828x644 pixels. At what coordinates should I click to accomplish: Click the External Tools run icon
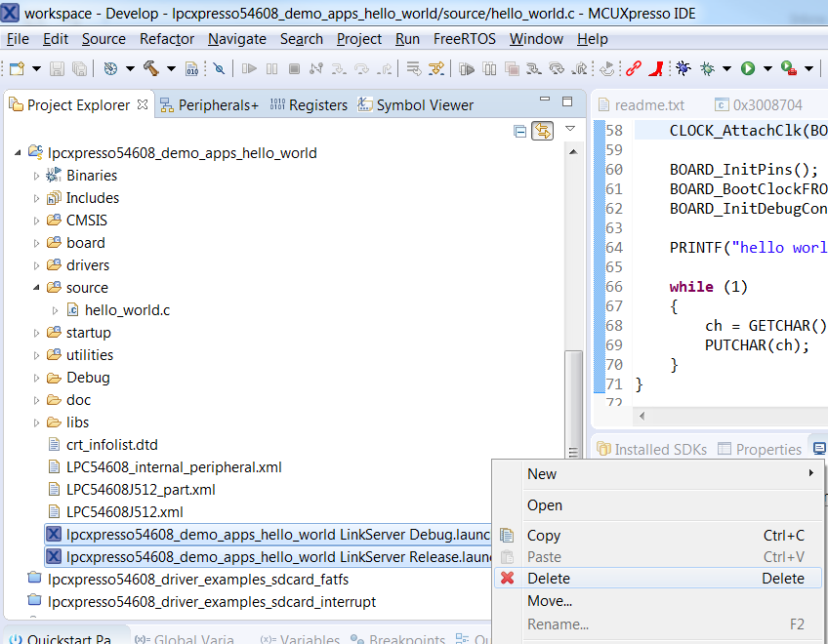pyautogui.click(x=789, y=68)
